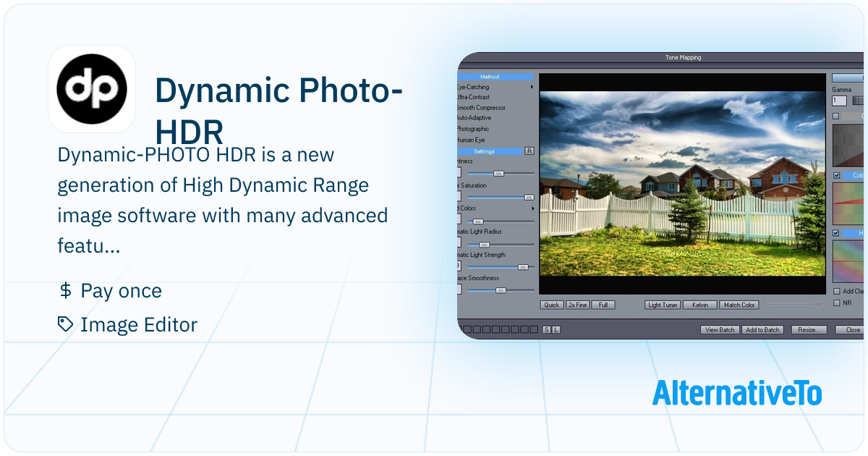
Task: Click the Dramatic Light Radius slider handle
Action: (x=484, y=245)
